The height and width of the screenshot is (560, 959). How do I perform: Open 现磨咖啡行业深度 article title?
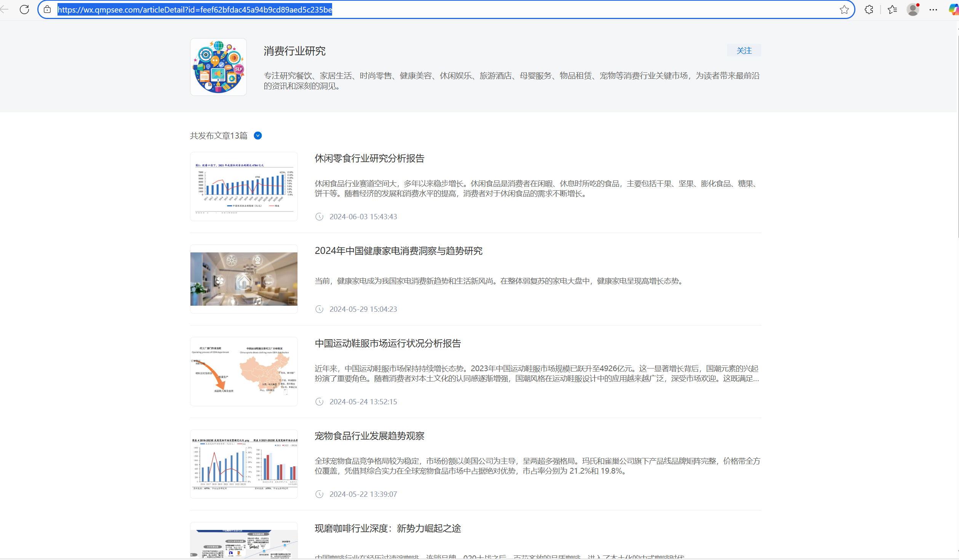pos(387,528)
